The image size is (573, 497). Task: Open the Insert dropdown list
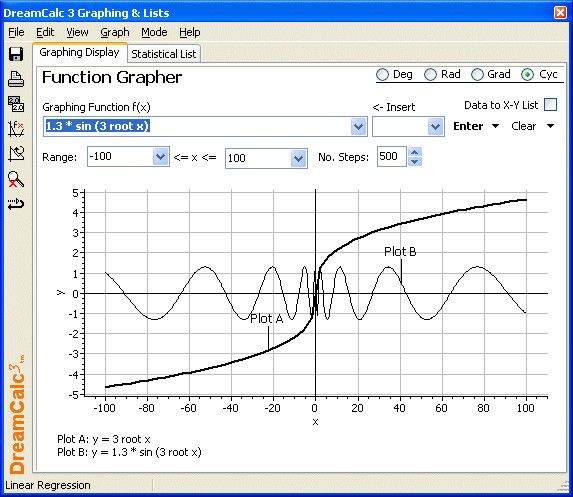[435, 127]
